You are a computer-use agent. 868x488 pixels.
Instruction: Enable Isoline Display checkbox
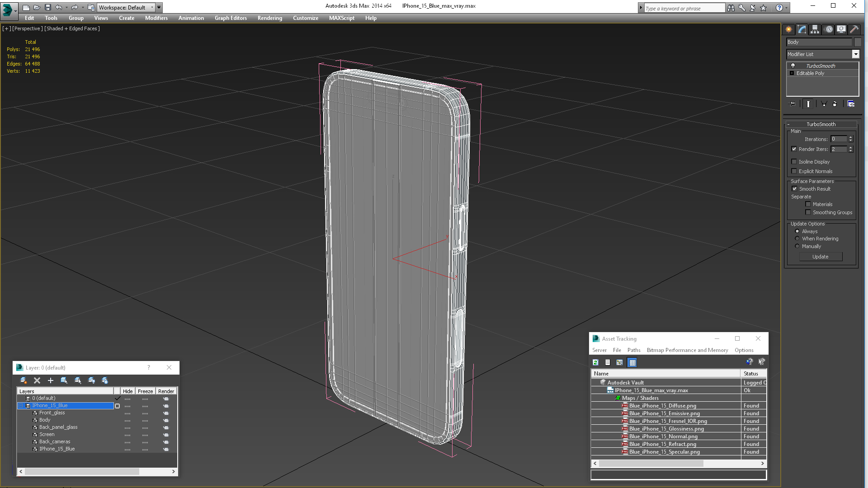[x=794, y=162]
